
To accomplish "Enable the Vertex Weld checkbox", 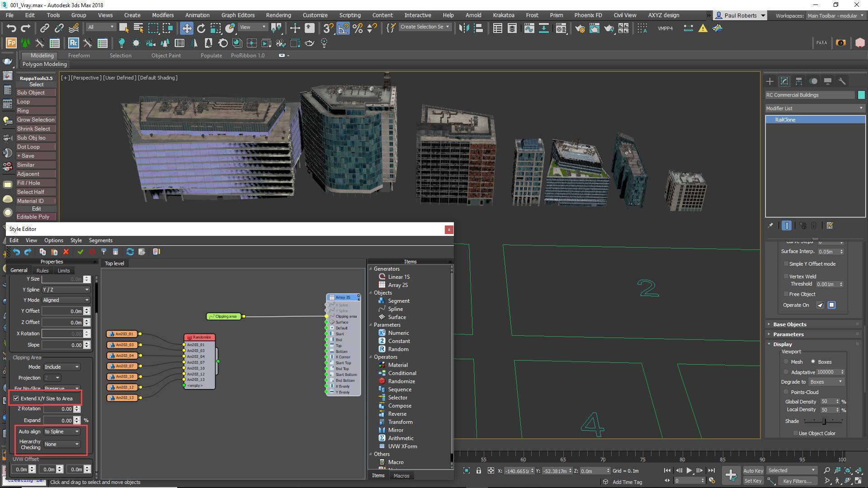I will coord(786,276).
